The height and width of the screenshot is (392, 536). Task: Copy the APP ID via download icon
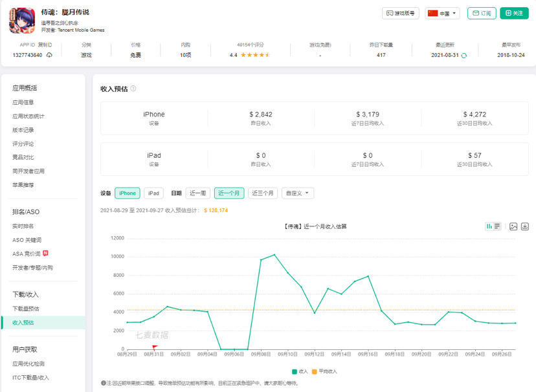coord(50,55)
